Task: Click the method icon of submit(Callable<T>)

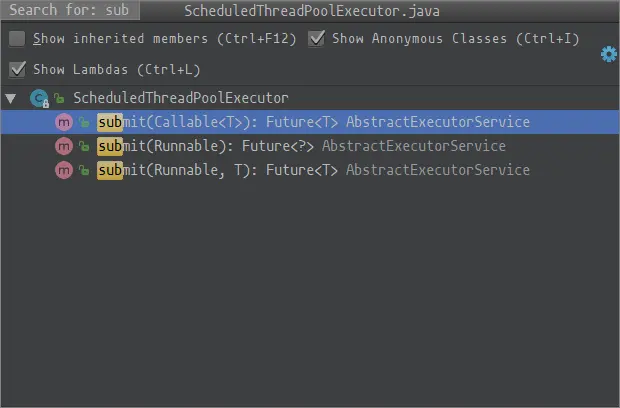Action: point(64,122)
